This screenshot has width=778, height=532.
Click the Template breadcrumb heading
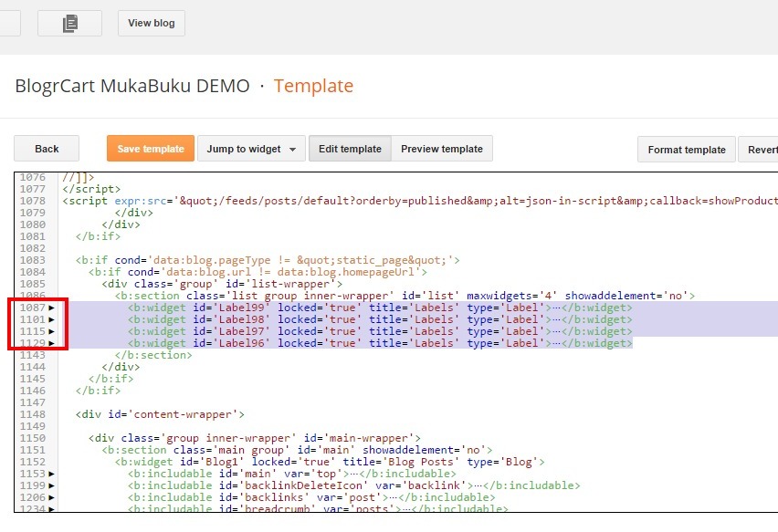pyautogui.click(x=313, y=86)
